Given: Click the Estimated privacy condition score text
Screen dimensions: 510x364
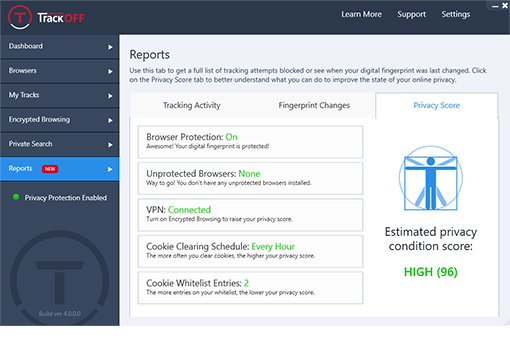Looking at the screenshot, I should click(431, 239).
